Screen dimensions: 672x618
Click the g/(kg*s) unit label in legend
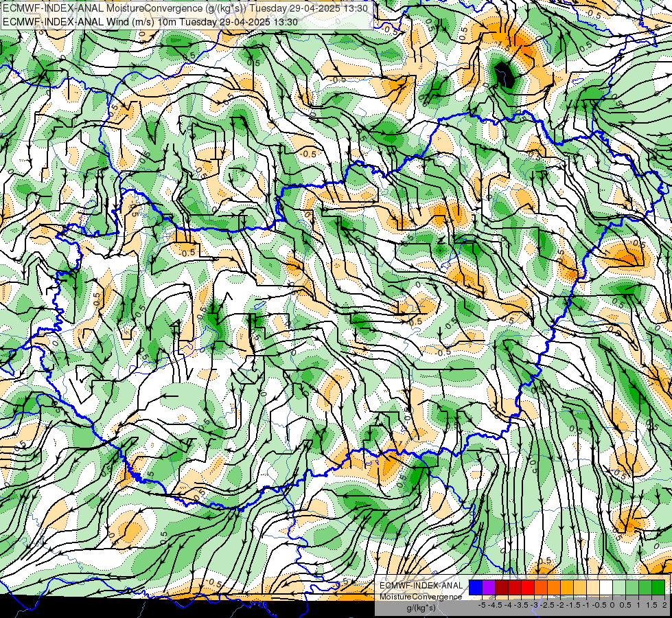pyautogui.click(x=421, y=608)
